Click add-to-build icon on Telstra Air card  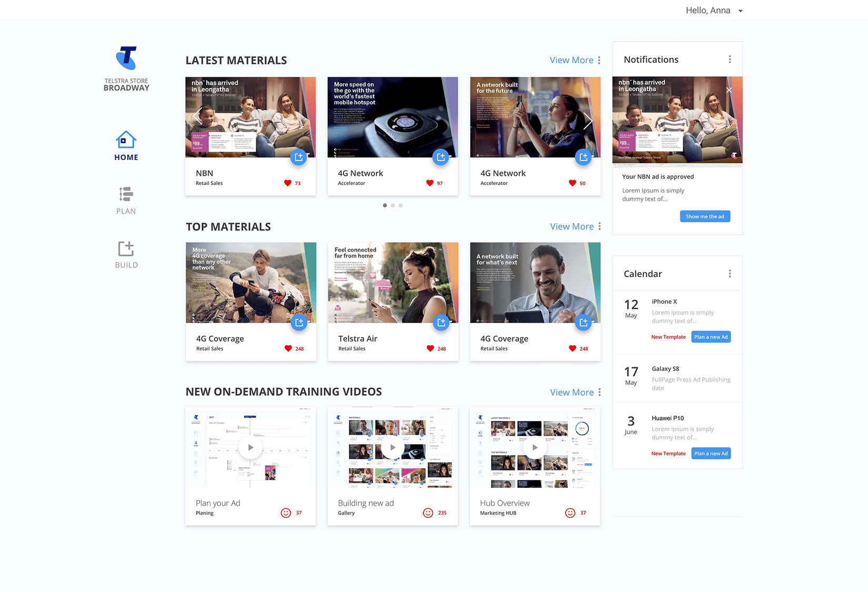pyautogui.click(x=441, y=323)
